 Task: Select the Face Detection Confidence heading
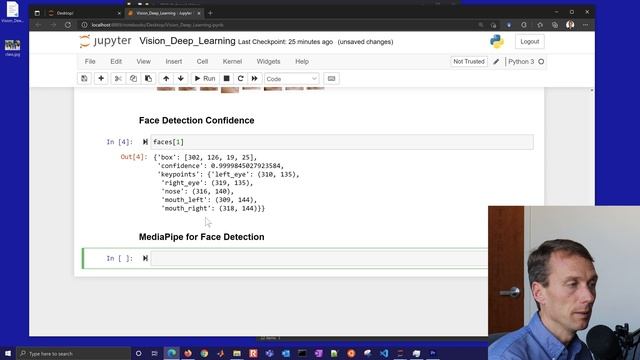tap(196, 120)
